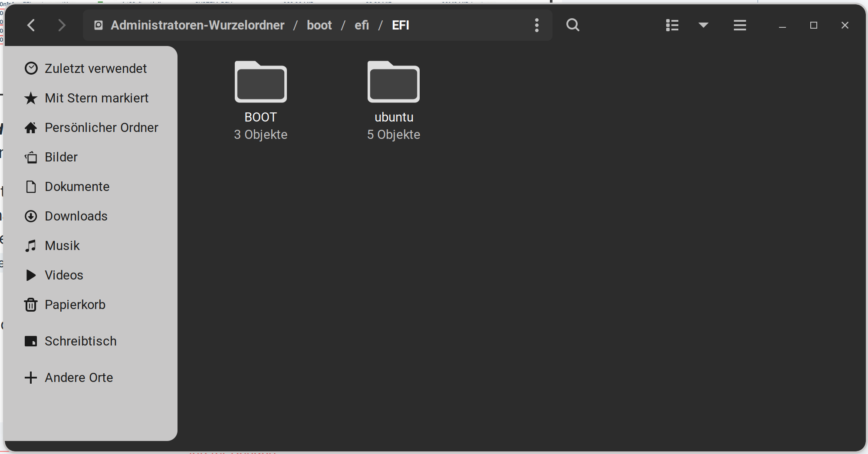
Task: Click the BOOT folder name label
Action: pos(261,117)
